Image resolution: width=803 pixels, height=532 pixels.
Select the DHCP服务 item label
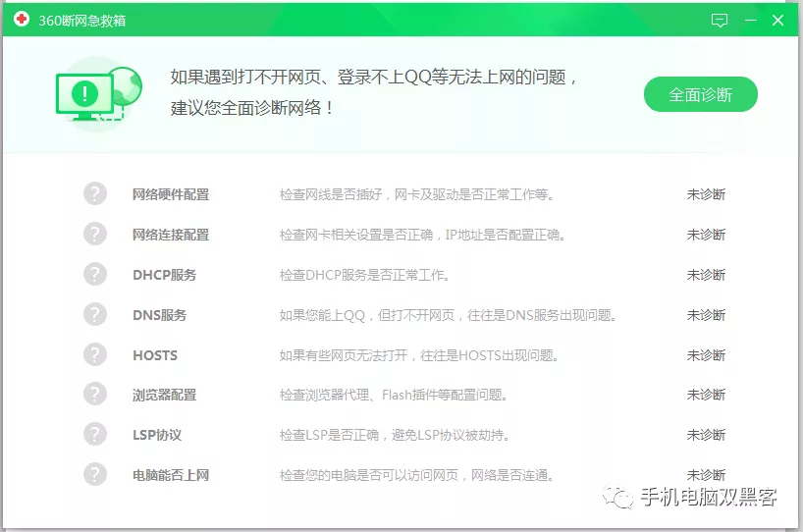[x=164, y=275]
